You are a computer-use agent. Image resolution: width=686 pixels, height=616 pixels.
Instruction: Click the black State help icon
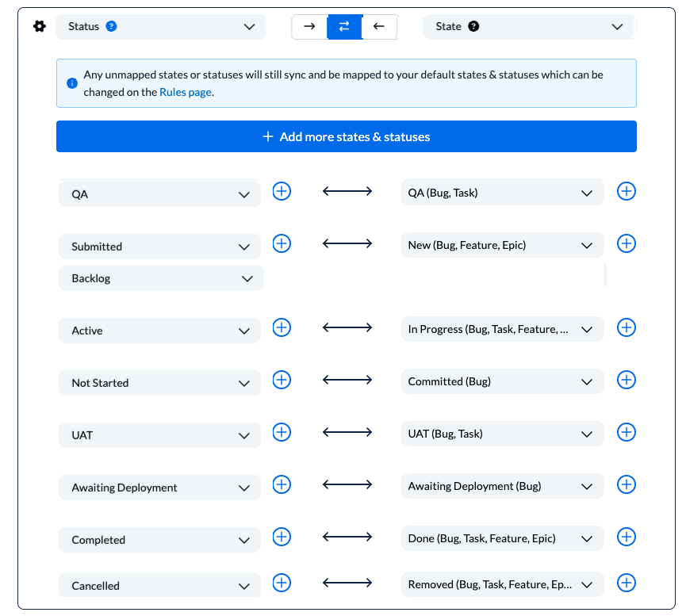click(x=473, y=26)
